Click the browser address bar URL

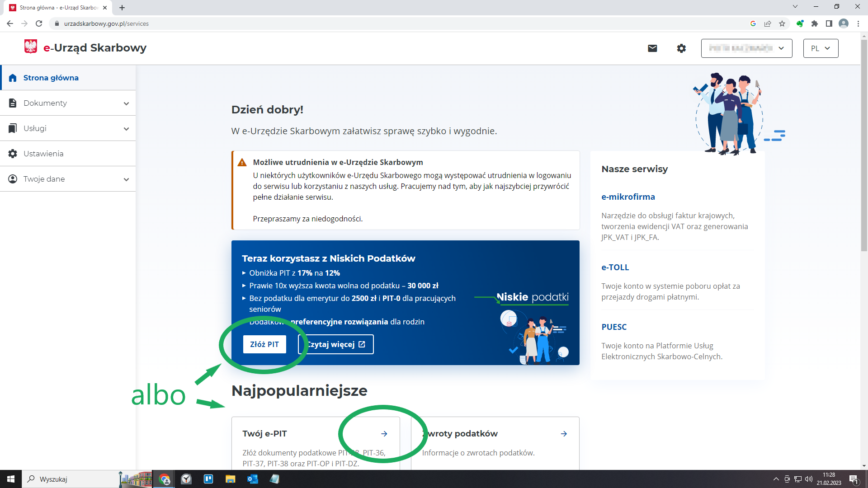click(x=106, y=23)
